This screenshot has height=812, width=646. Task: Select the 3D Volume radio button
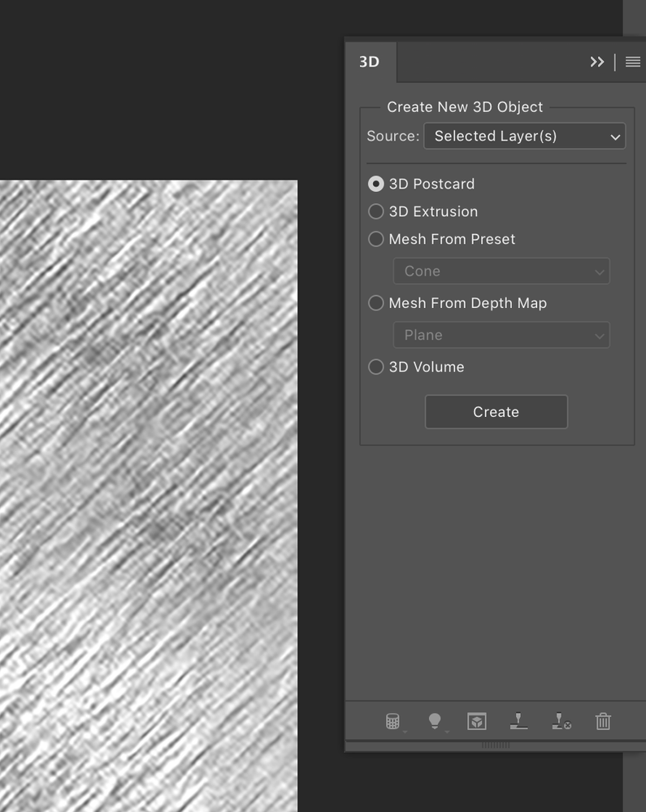(x=375, y=367)
